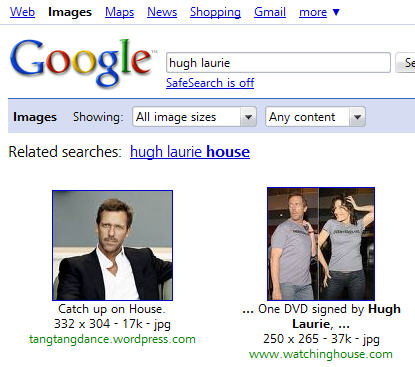Click the '250 x 265 - 37k - jpg' text
415x367 pixels.
(x=321, y=339)
